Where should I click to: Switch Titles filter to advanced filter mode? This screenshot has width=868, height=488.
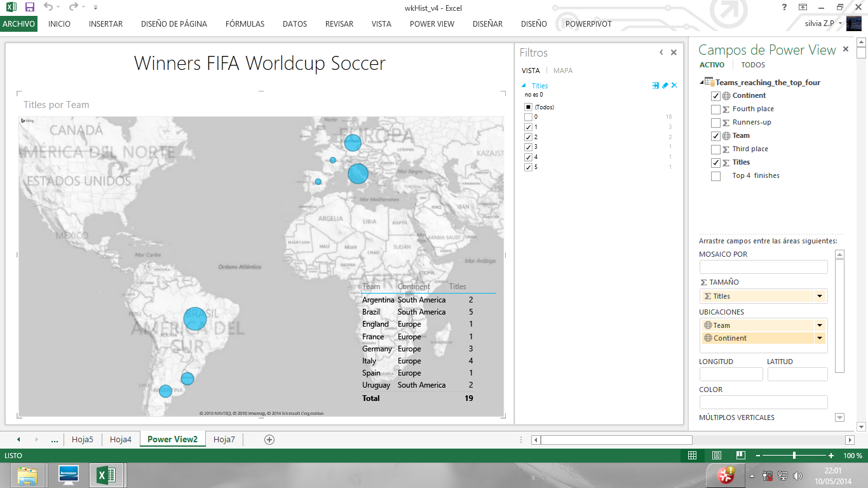(655, 85)
